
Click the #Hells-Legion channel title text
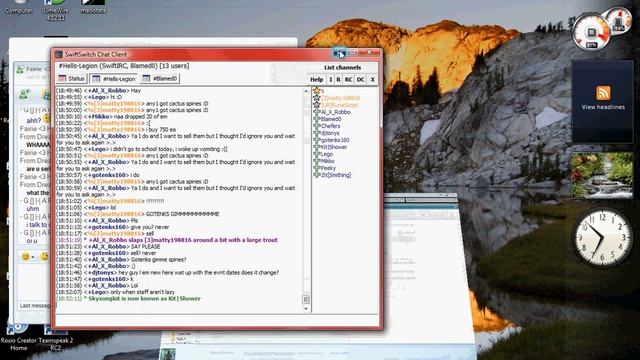[x=124, y=66]
